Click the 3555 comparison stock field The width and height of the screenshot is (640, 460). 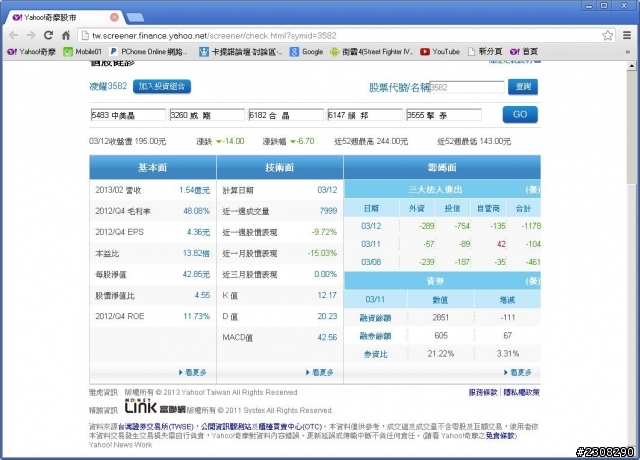tap(444, 115)
